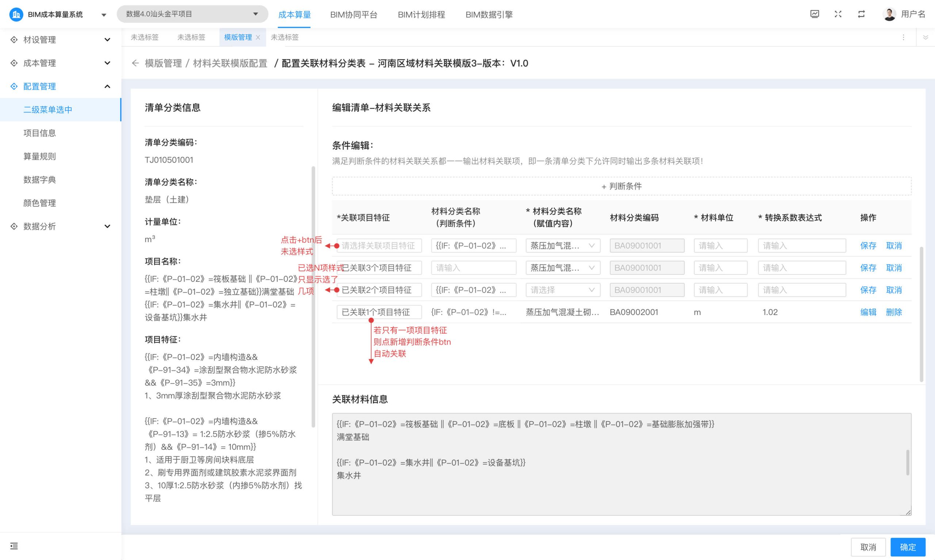This screenshot has width=935, height=560.
Task: Open the vertical three-dots tab menu
Action: pos(903,37)
